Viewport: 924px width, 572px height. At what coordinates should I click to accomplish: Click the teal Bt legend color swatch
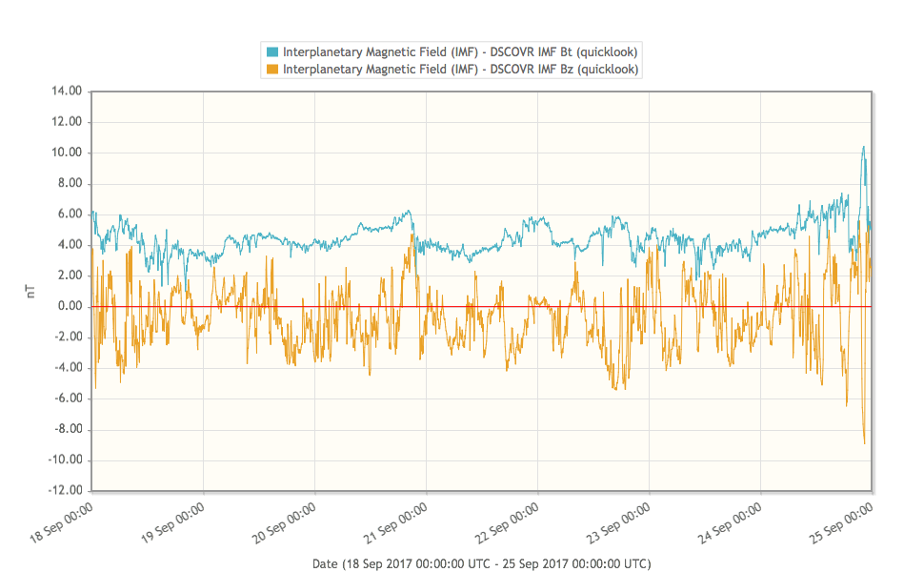coord(272,51)
